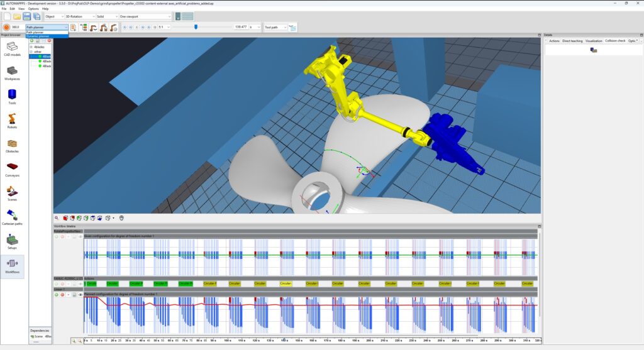Toggle eye visibility for Linear 1 track

point(80,295)
